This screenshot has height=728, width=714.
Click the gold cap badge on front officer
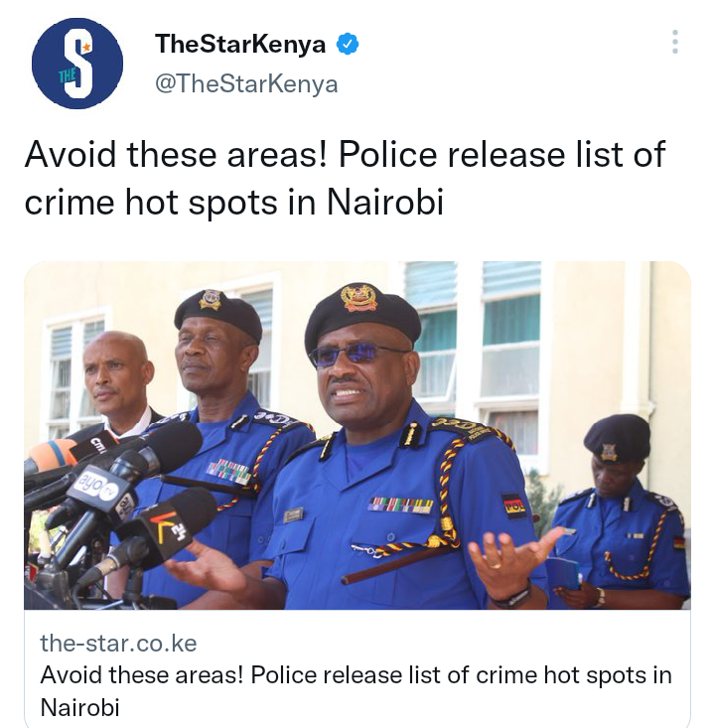[x=358, y=298]
